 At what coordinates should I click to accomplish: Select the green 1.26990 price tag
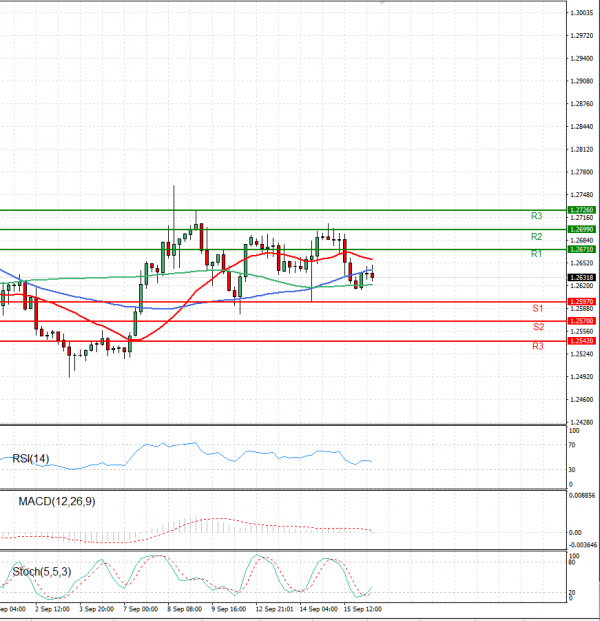pyautogui.click(x=581, y=229)
